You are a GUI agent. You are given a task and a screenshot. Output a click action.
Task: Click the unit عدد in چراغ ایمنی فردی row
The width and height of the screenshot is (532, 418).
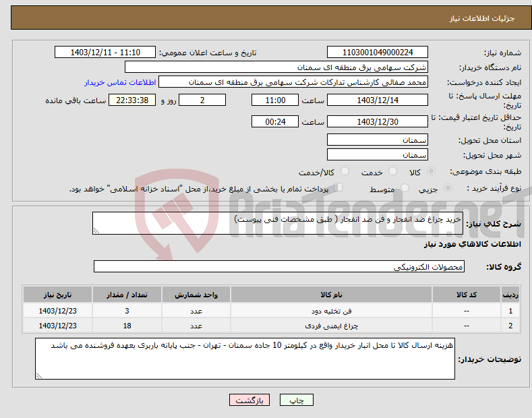(196, 326)
